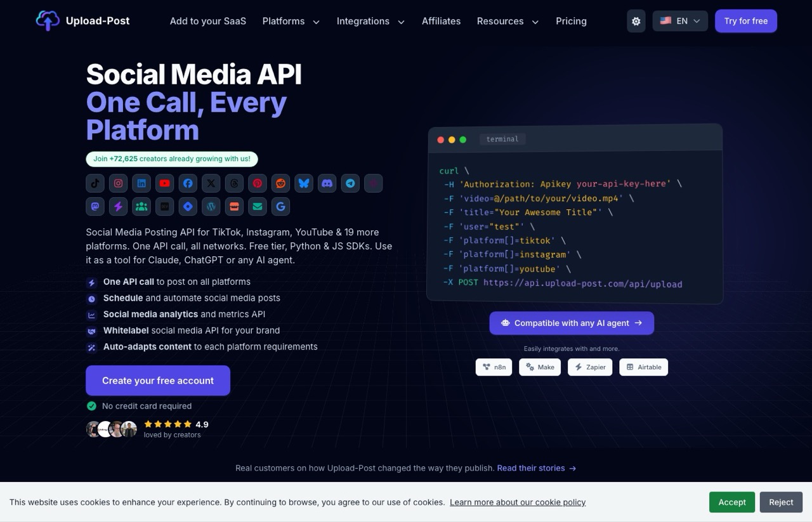Click the Google G platform icon

[280, 206]
